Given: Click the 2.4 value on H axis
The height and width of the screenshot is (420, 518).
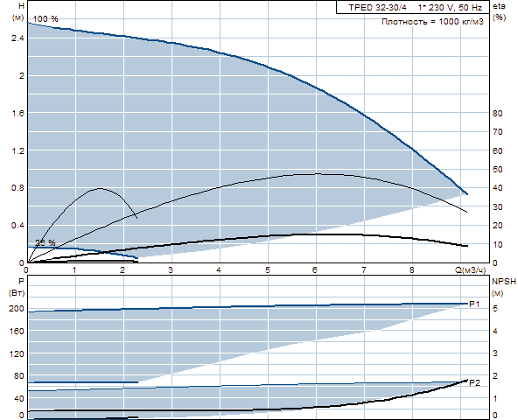Looking at the screenshot, I should point(17,38).
